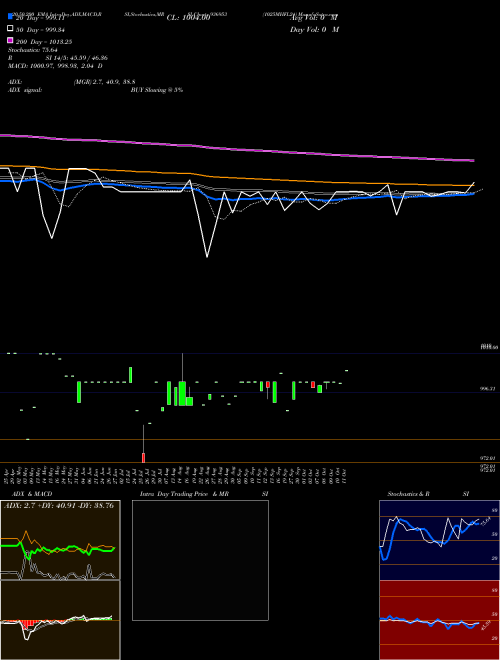This screenshot has height=660, width=500.
Task: Click the Stochastics & RSI panel title
Action: click(x=428, y=494)
